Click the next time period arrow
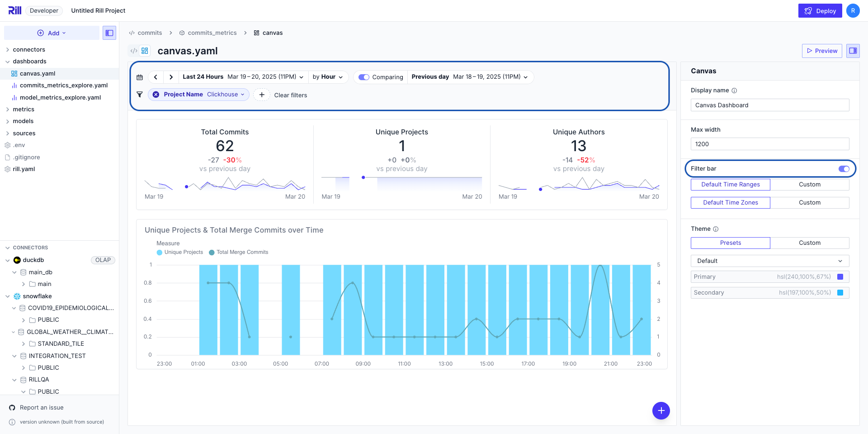The height and width of the screenshot is (434, 868). point(171,77)
